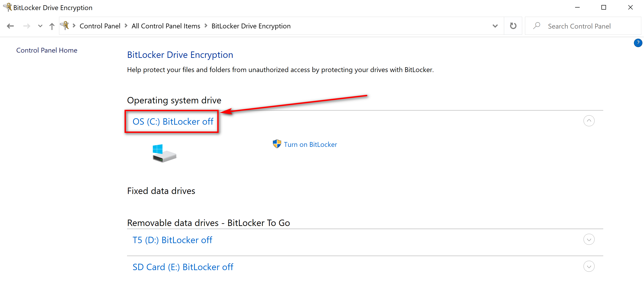Expand the T5 (D:) drive section
This screenshot has height=285, width=644.
(589, 239)
